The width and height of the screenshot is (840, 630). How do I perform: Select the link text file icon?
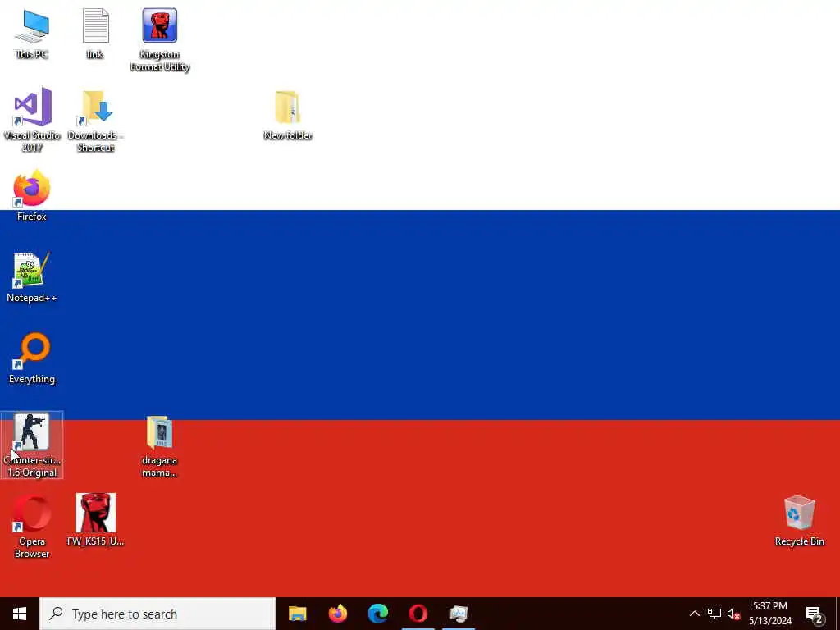[x=95, y=33]
